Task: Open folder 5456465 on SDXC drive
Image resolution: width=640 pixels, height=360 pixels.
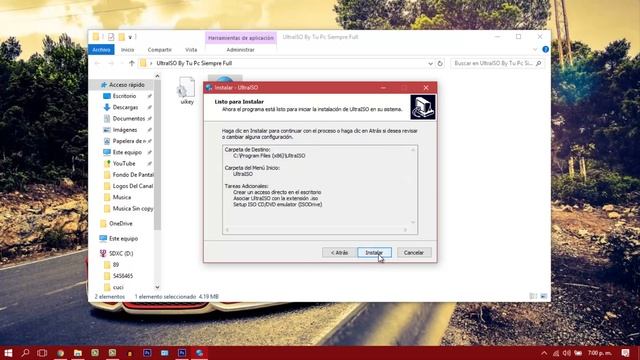Action: [x=122, y=276]
